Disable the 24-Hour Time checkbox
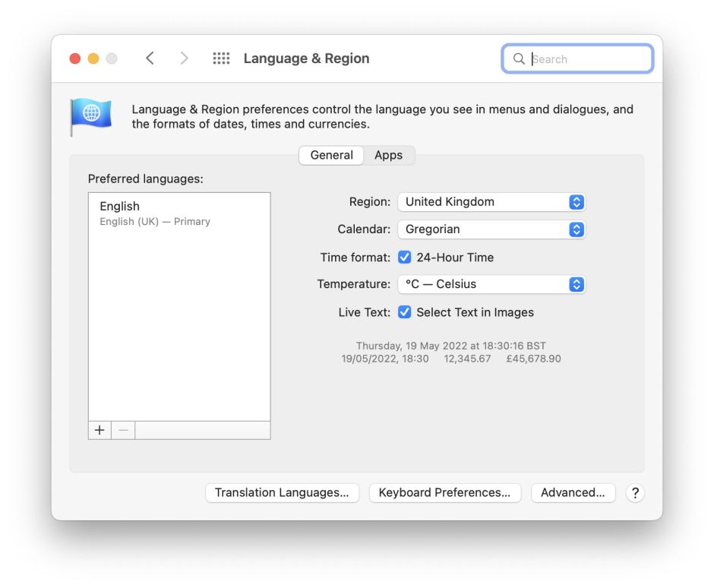 tap(405, 258)
